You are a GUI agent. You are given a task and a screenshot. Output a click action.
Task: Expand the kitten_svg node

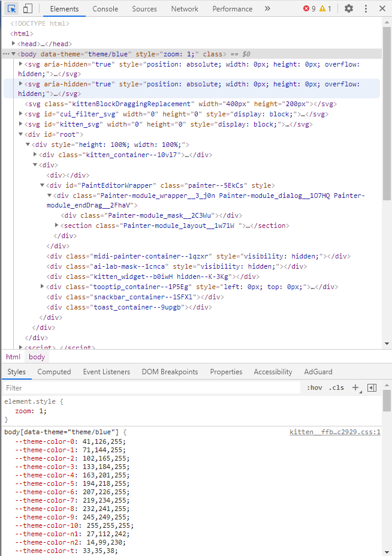20,124
